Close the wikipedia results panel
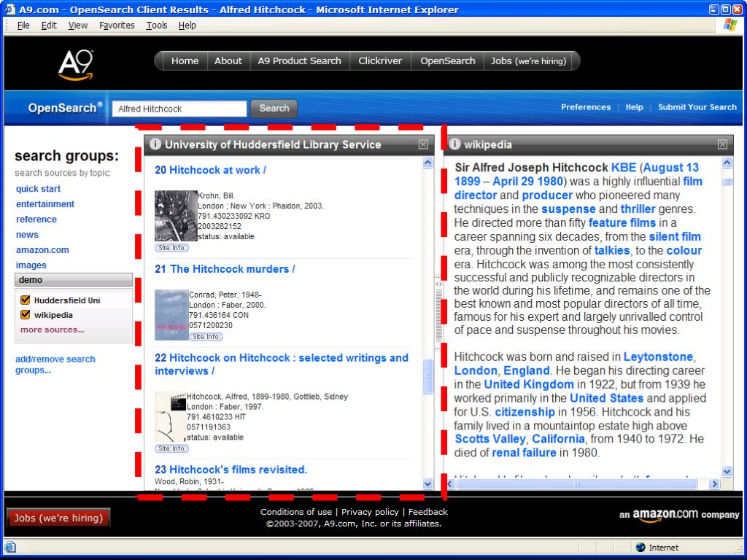 point(722,144)
